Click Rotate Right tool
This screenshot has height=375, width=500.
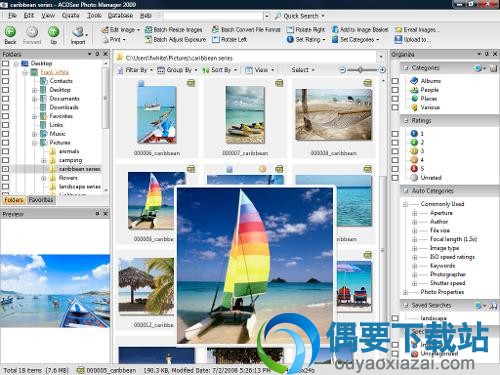[x=306, y=30]
